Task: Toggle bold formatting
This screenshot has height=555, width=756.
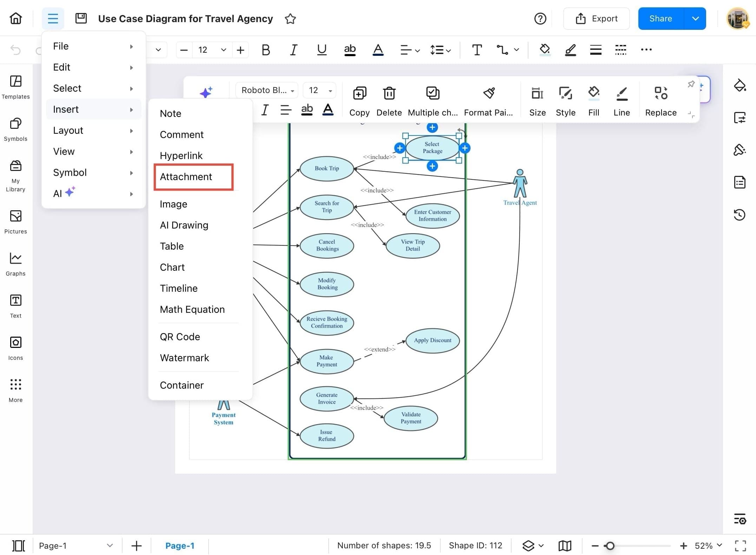Action: coord(265,50)
